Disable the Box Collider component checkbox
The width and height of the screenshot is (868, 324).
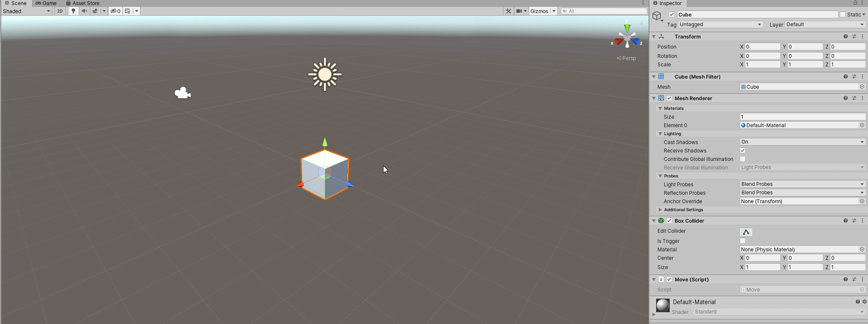pyautogui.click(x=669, y=221)
